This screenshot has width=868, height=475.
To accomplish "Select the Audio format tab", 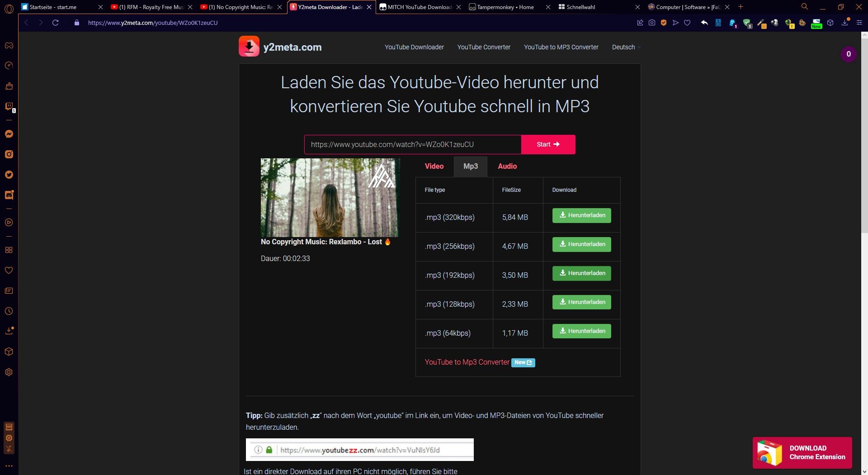I will [x=507, y=166].
